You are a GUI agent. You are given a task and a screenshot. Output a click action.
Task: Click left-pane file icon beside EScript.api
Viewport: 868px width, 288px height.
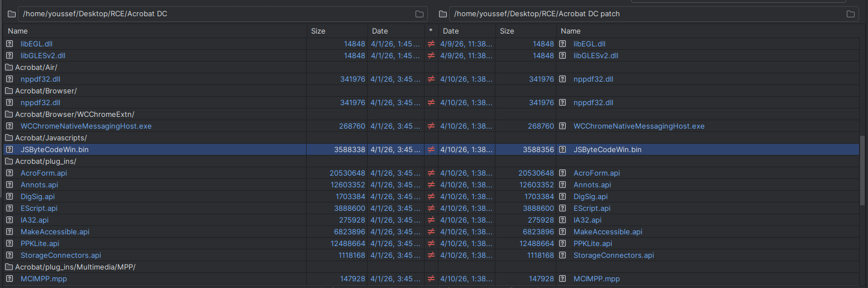click(x=9, y=208)
